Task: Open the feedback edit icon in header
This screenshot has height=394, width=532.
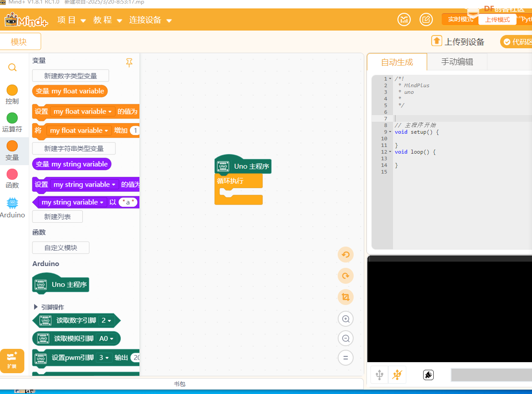Action: (426, 19)
